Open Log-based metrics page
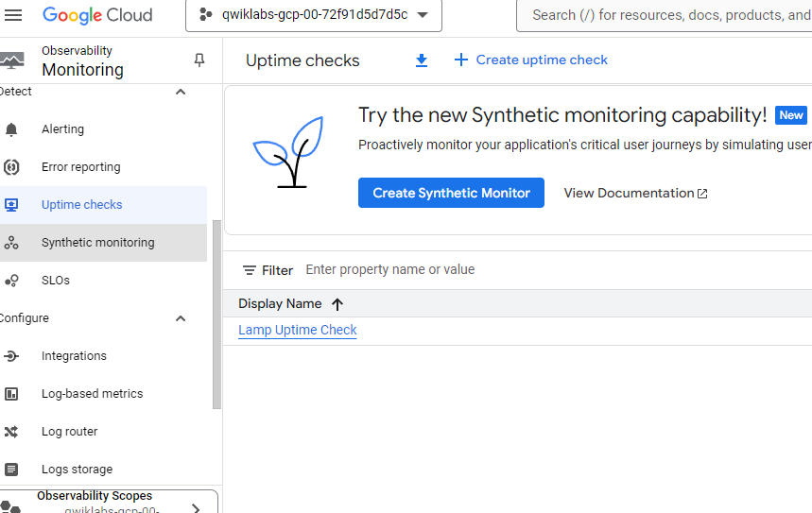812x513 pixels. point(93,394)
